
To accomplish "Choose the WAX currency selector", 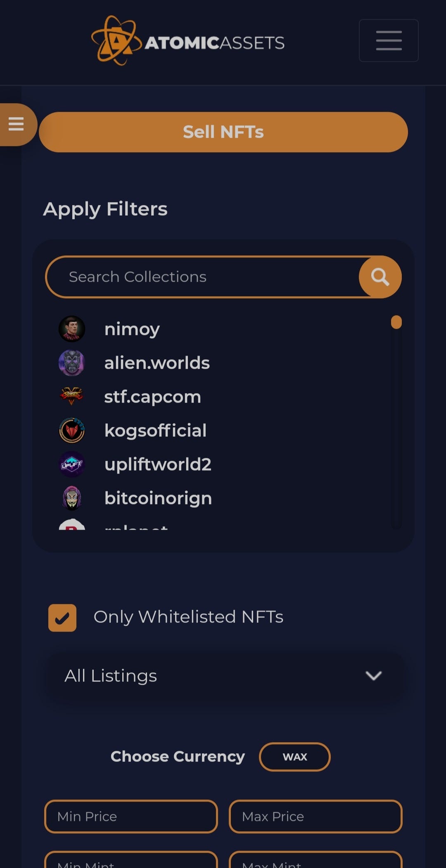I will click(295, 757).
